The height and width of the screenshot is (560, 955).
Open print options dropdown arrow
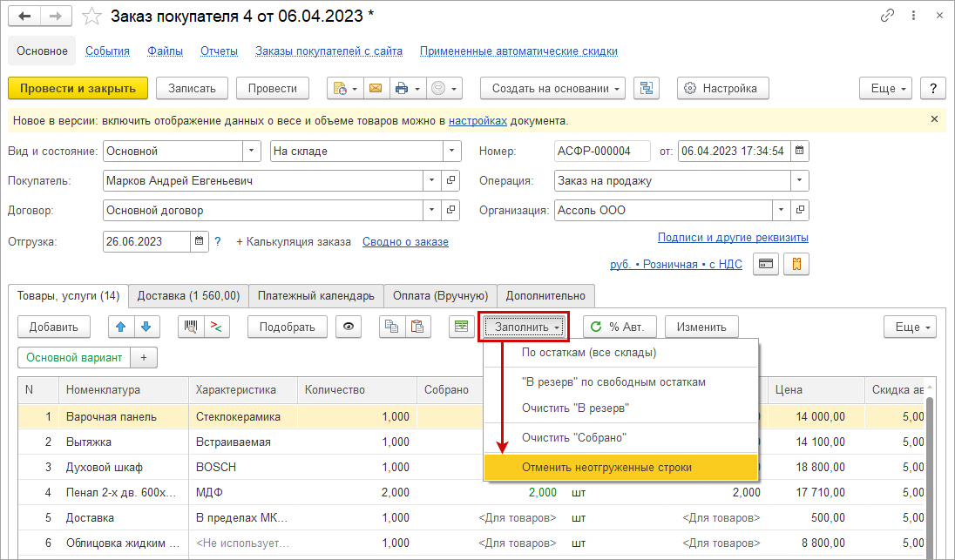coord(417,88)
